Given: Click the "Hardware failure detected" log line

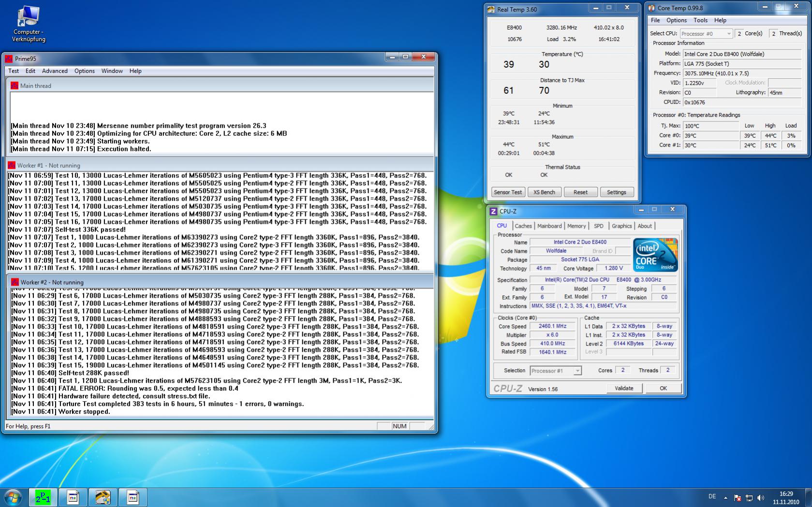Looking at the screenshot, I should point(110,396).
